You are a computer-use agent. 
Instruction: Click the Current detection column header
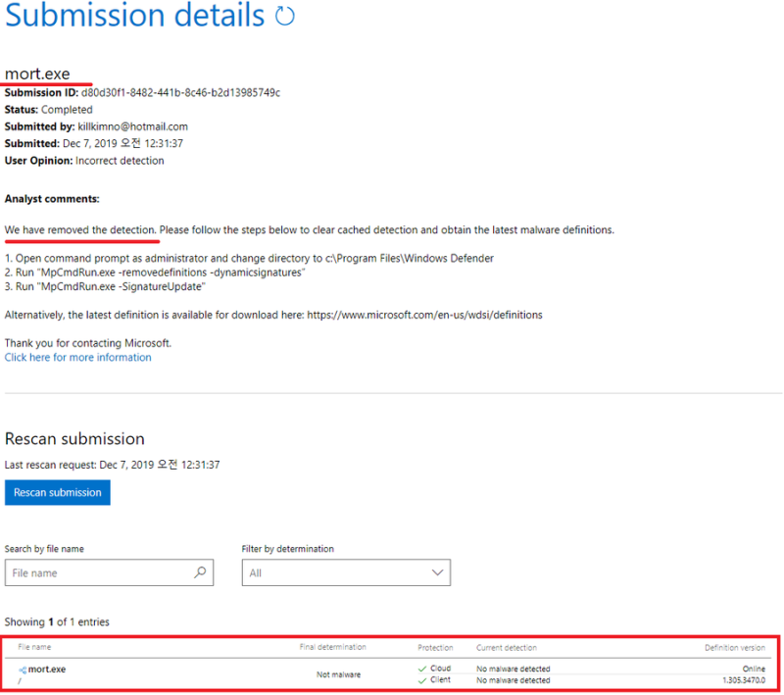pyautogui.click(x=506, y=648)
